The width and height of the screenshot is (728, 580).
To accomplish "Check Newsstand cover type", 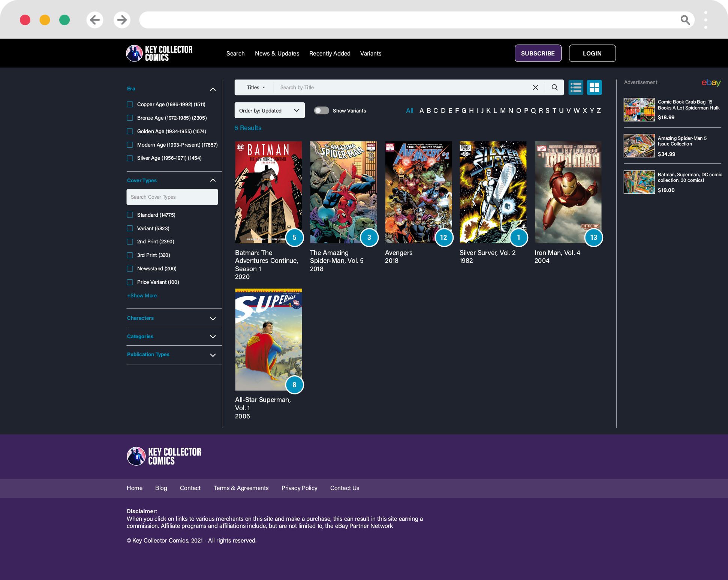I will pos(130,269).
